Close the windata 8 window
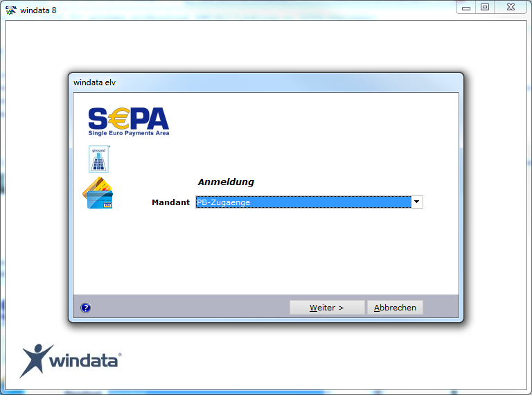The width and height of the screenshot is (532, 395). pos(511,8)
